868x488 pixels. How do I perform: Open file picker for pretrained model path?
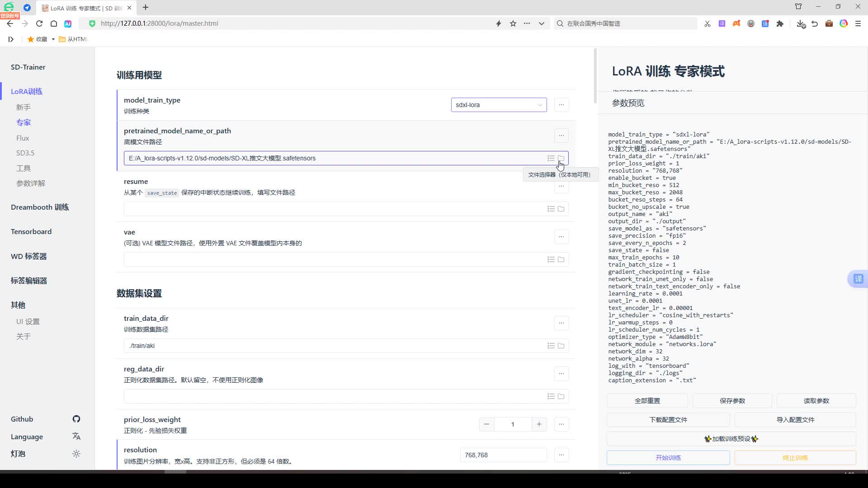(x=561, y=158)
